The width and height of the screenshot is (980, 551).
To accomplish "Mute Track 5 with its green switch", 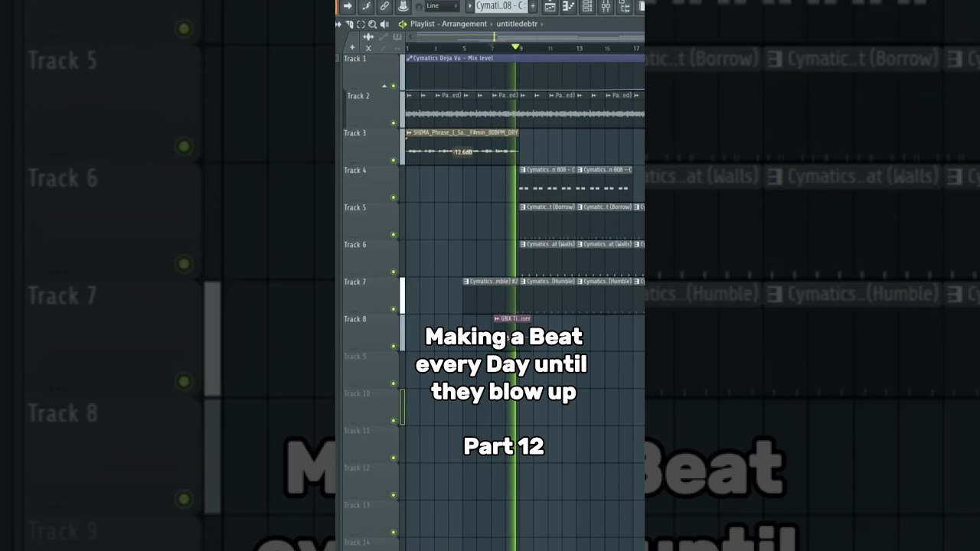I will pyautogui.click(x=394, y=234).
